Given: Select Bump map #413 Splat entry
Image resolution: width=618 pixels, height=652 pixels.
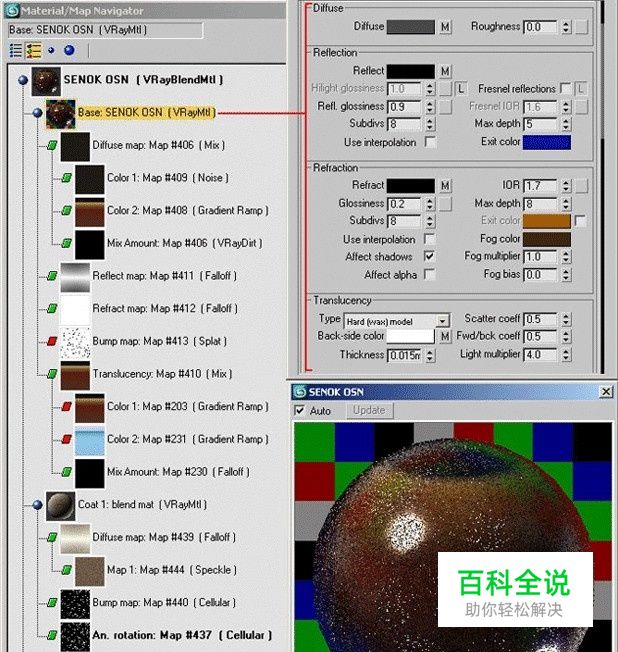Looking at the screenshot, I should (159, 341).
